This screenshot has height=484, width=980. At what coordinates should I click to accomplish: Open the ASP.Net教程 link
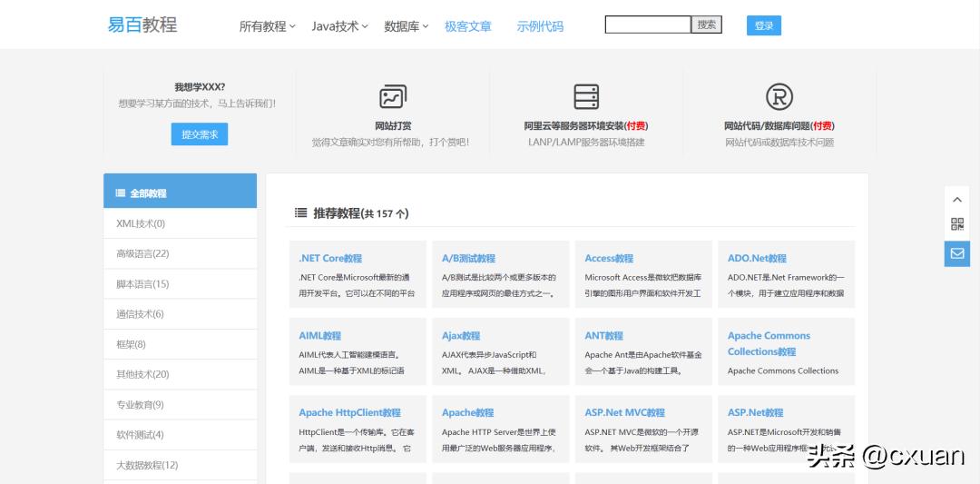(755, 412)
